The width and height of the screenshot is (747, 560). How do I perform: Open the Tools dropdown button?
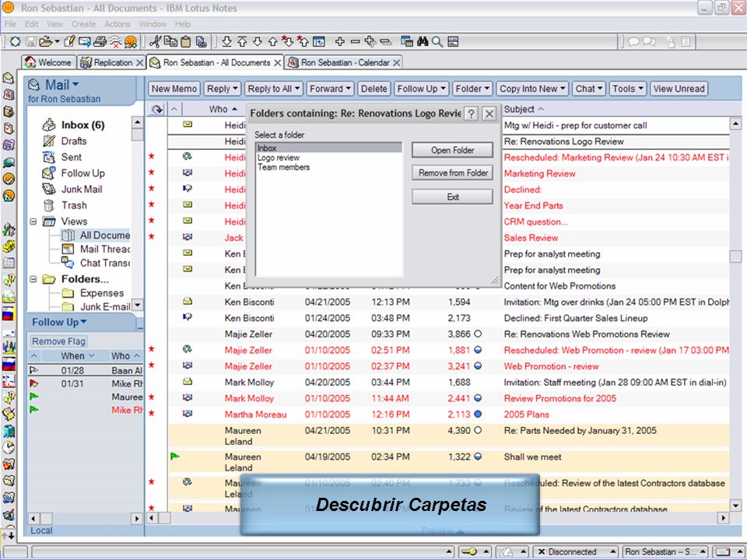627,89
